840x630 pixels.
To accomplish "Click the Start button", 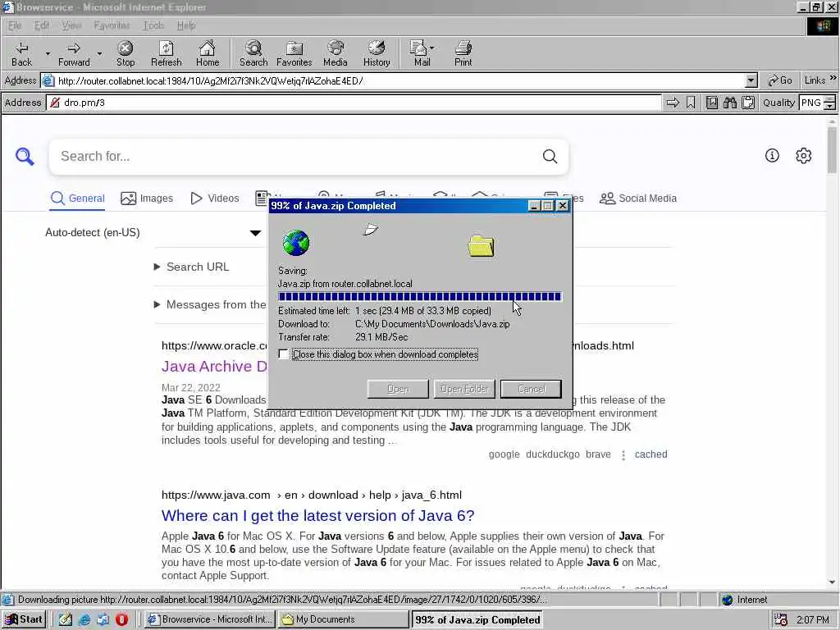I will click(x=24, y=619).
